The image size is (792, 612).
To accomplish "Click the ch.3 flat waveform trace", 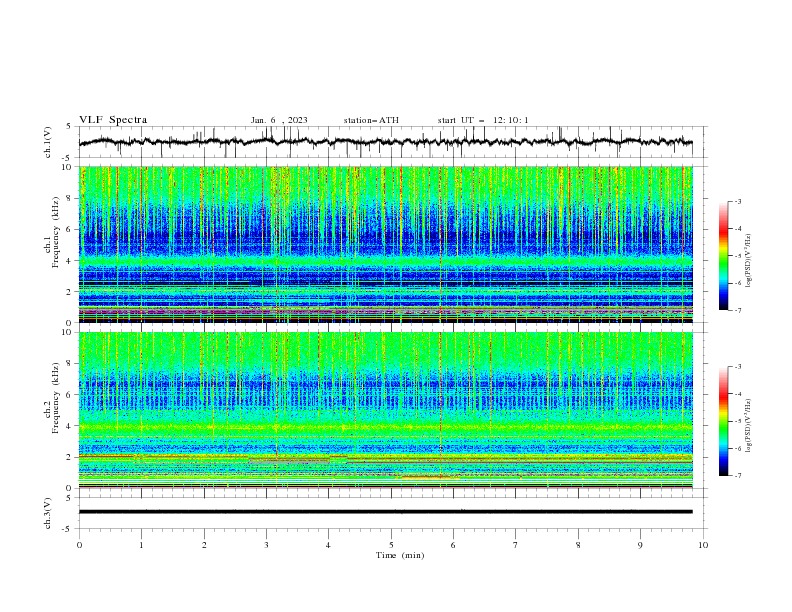I will tap(386, 512).
